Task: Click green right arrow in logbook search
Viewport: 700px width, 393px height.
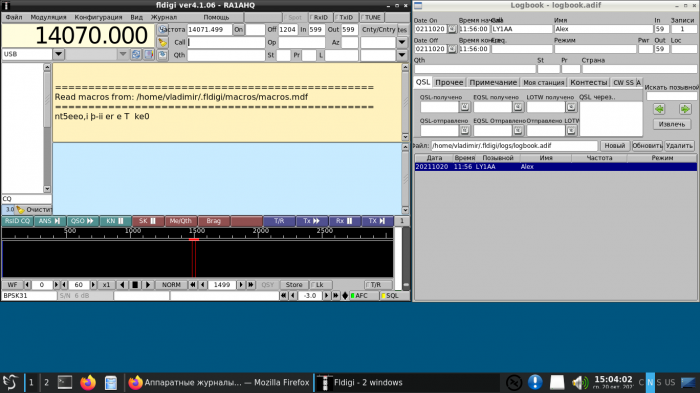Action: click(685, 109)
